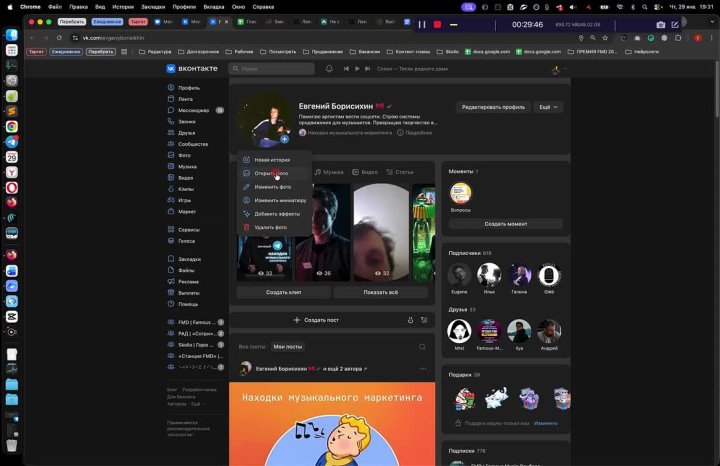Click the blue plus badge on profile avatar

tap(284, 139)
